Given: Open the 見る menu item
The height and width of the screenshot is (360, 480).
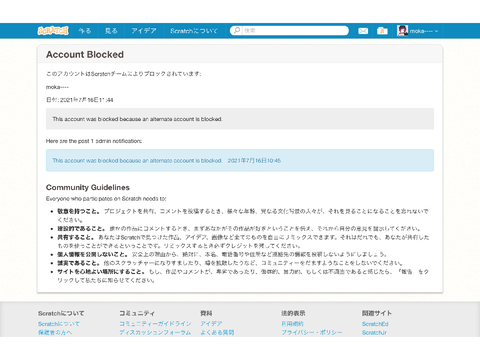Looking at the screenshot, I should coord(111,31).
